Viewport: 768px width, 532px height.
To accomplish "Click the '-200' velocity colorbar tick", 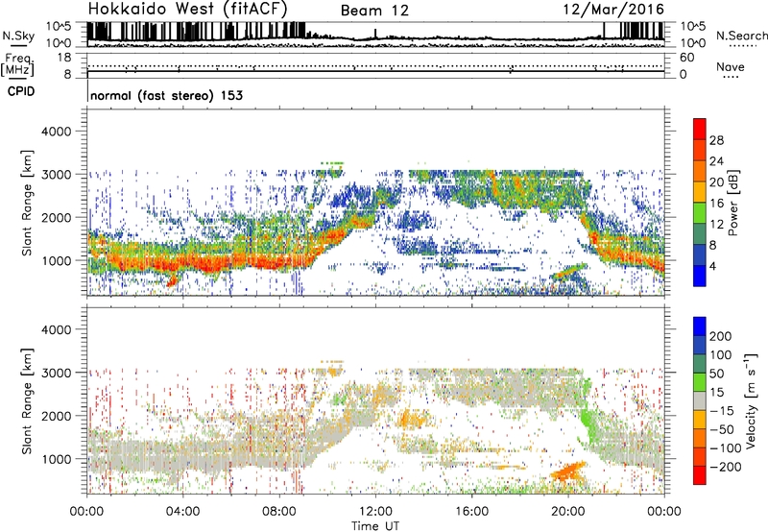I will tap(724, 467).
